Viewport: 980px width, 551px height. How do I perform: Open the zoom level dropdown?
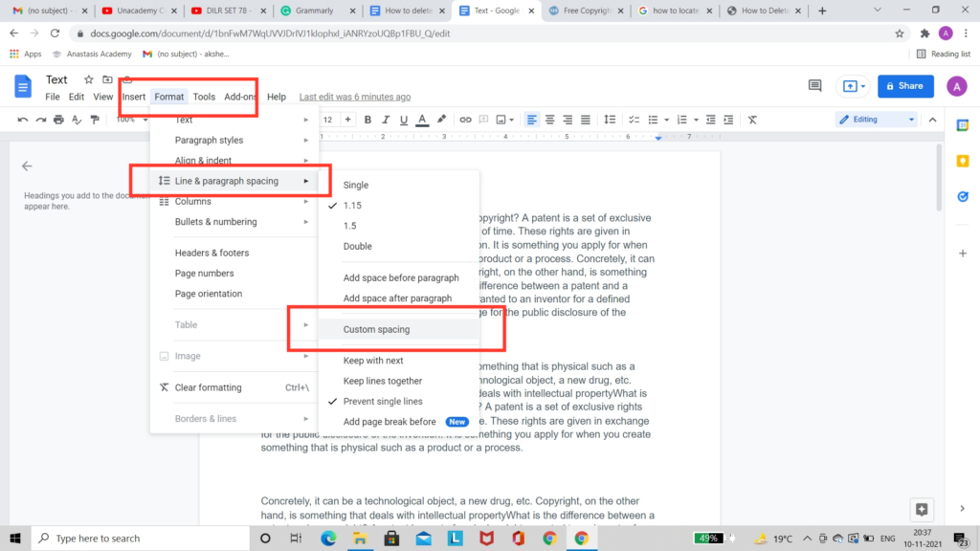132,120
